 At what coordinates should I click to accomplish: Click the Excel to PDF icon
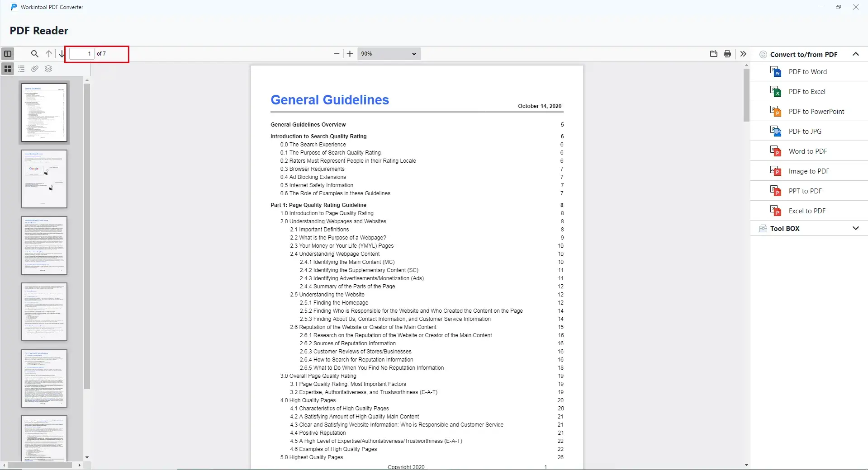[776, 211]
